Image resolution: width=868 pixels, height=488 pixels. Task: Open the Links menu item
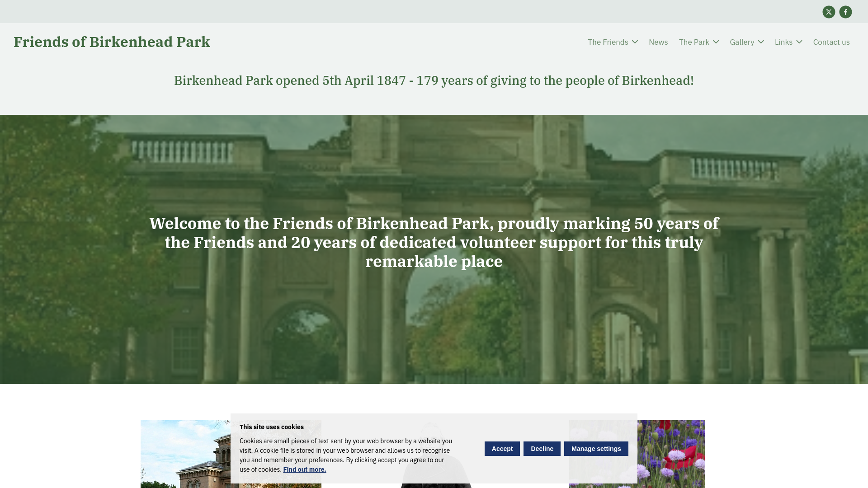tap(783, 42)
